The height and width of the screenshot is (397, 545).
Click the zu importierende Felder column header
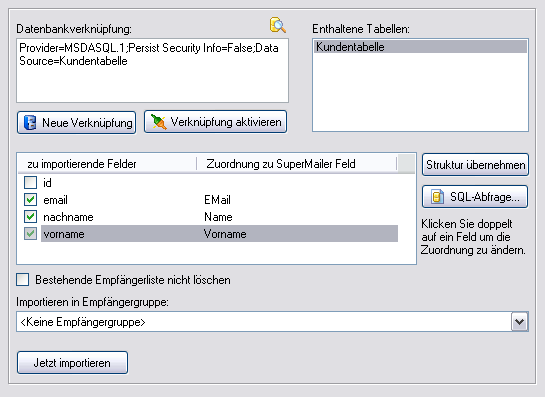point(107,164)
